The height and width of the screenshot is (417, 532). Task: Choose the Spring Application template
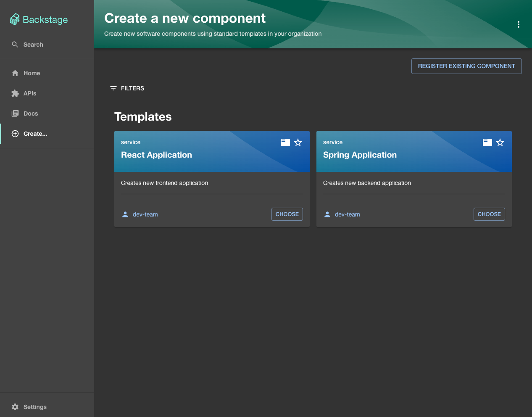click(489, 214)
